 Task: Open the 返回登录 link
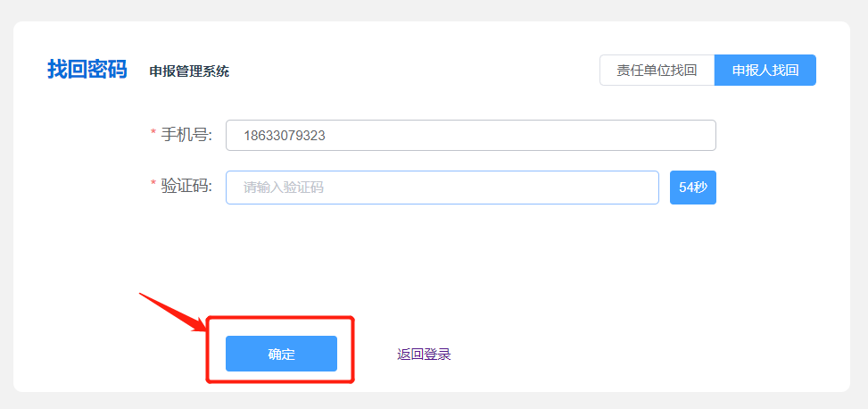[424, 355]
